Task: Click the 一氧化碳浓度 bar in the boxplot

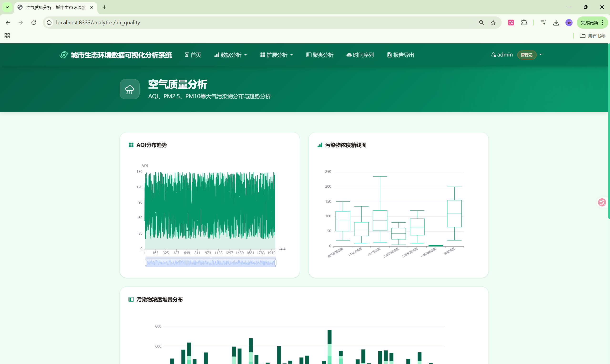Action: (436, 246)
